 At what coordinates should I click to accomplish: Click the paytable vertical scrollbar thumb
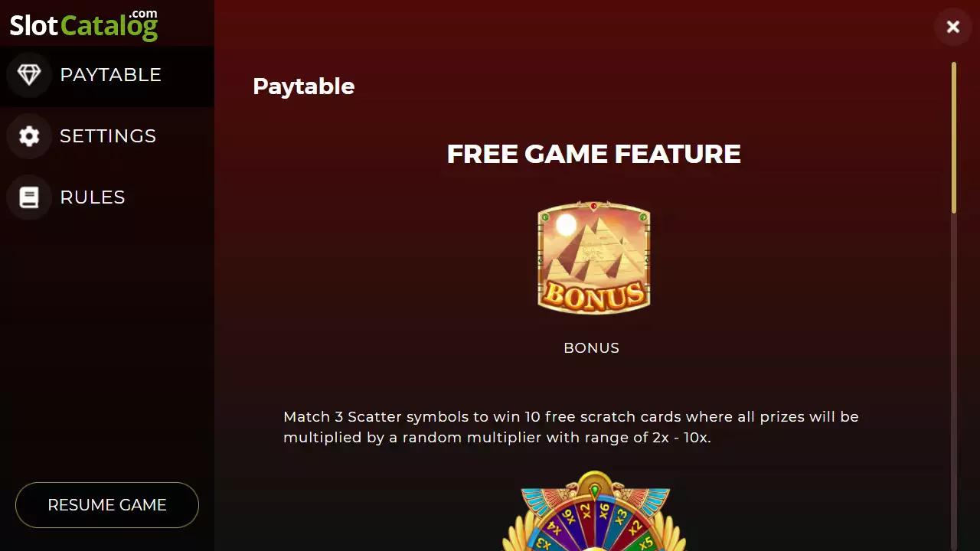[x=954, y=138]
